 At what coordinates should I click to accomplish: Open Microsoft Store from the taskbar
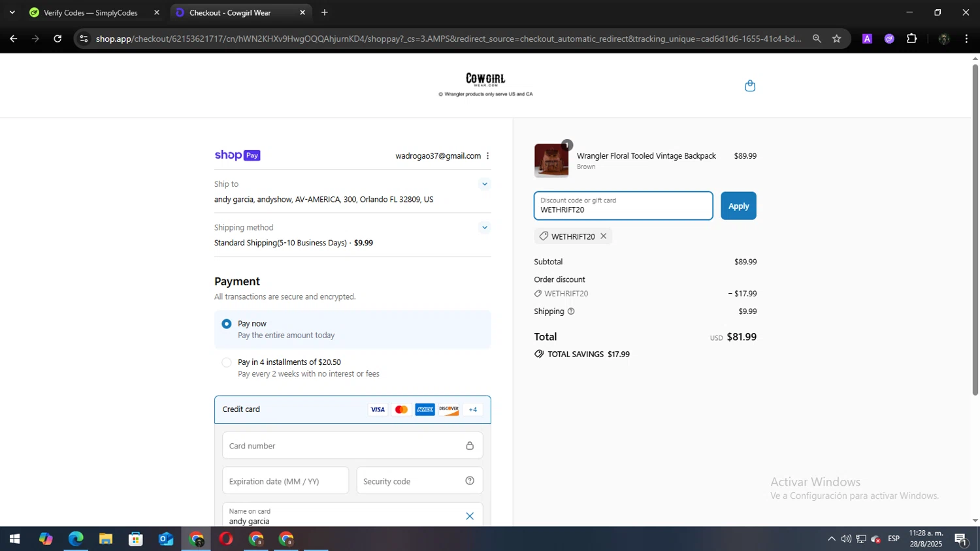136,539
